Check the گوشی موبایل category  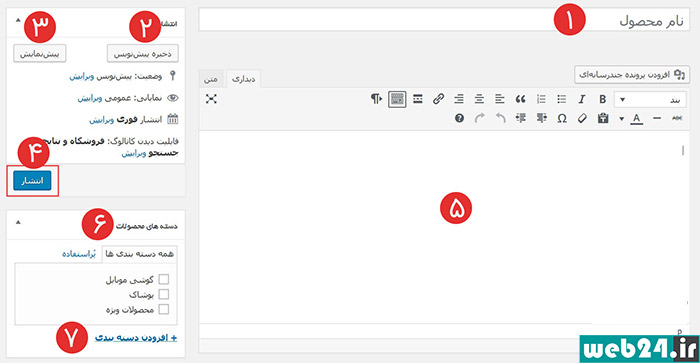click(164, 280)
